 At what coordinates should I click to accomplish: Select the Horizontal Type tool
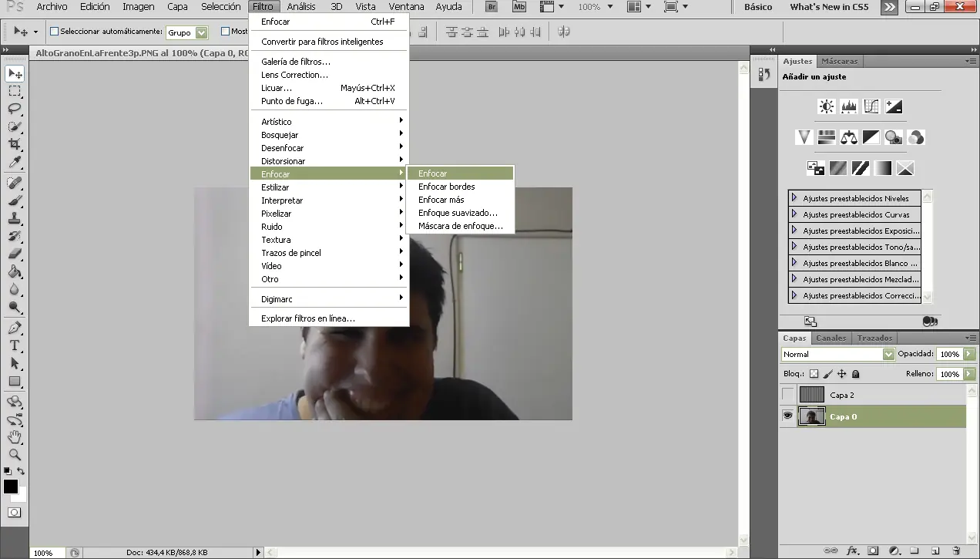coord(15,345)
